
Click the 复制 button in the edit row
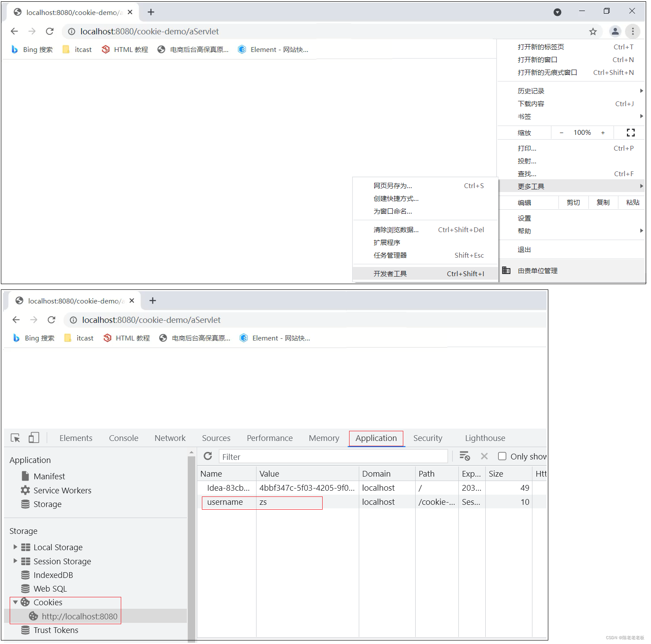point(603,203)
